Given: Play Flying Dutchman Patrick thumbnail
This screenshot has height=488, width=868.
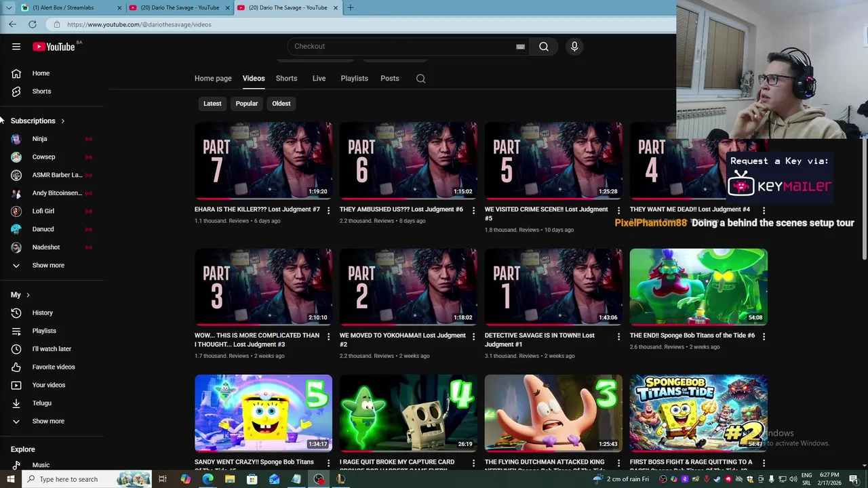Looking at the screenshot, I should [553, 413].
